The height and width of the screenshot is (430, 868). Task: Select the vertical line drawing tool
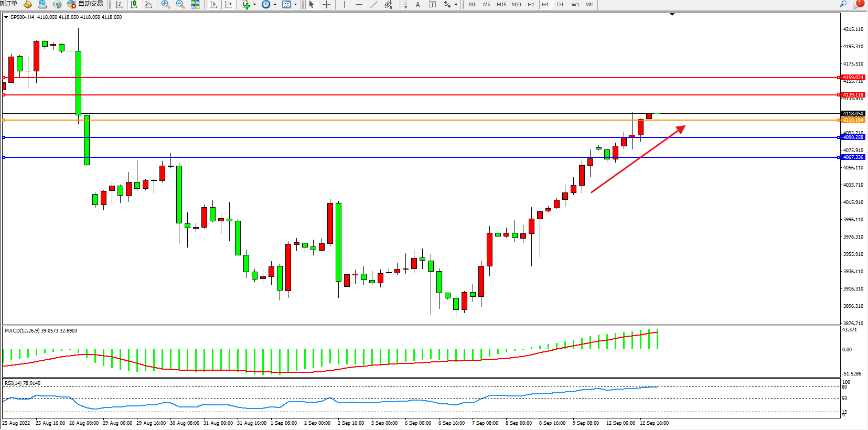coord(344,5)
